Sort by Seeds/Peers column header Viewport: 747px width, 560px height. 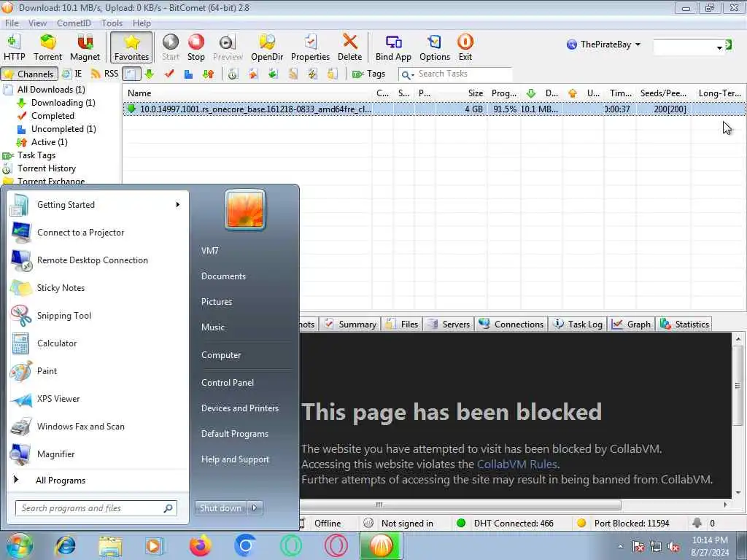pyautogui.click(x=663, y=93)
